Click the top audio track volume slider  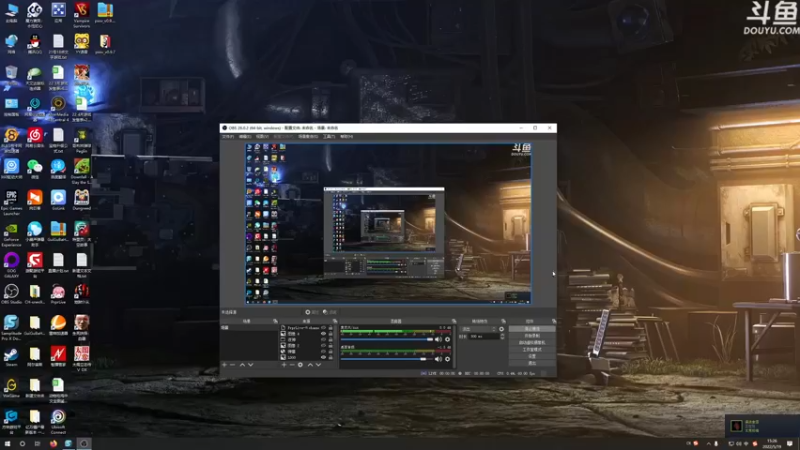[387, 339]
